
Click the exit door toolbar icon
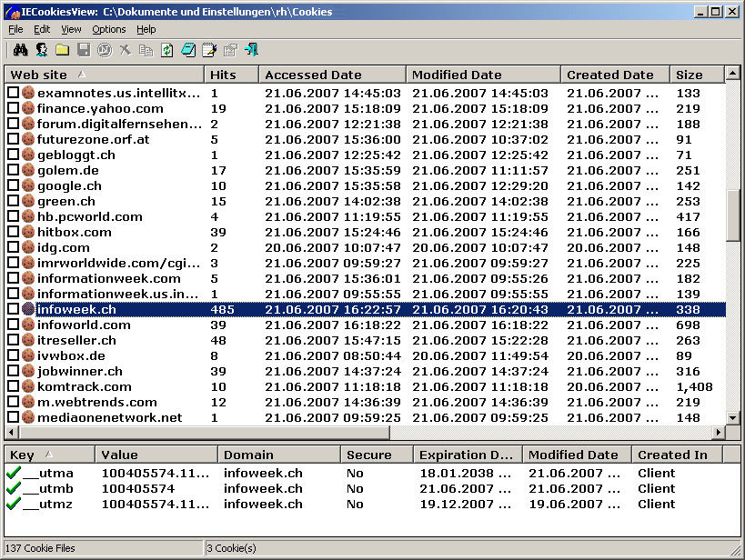coord(251,50)
